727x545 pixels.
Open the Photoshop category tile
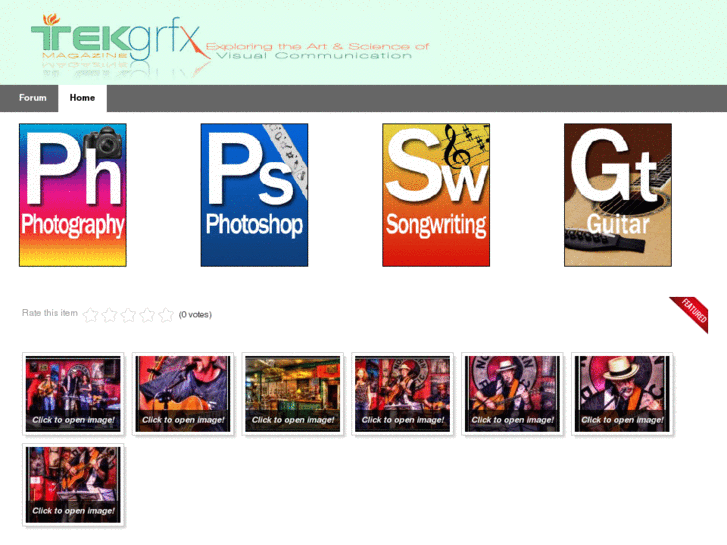coord(254,195)
